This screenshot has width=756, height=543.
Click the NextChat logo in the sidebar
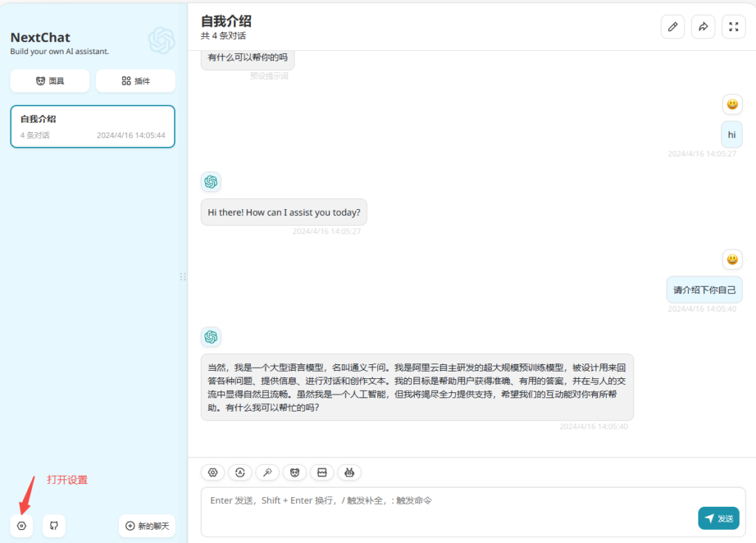coord(161,41)
